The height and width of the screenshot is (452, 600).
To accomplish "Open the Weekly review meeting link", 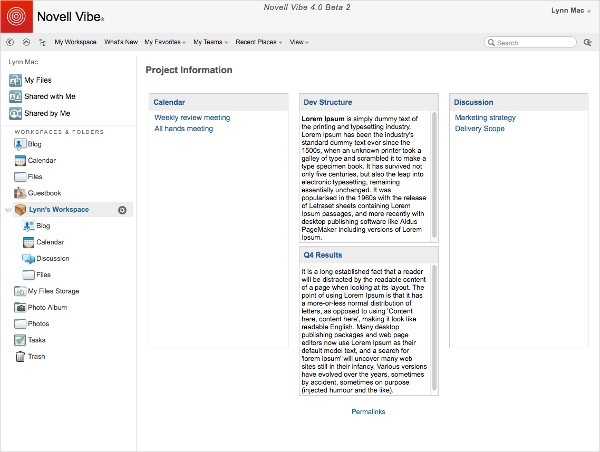I will [x=192, y=117].
